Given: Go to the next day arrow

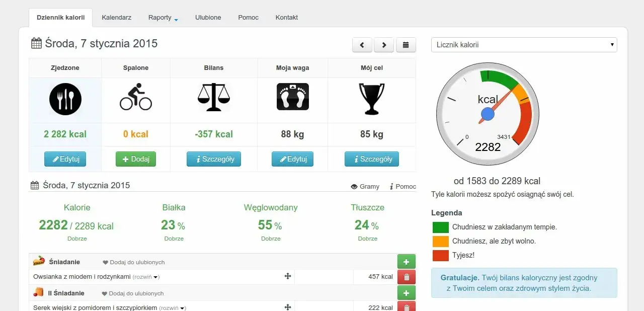Looking at the screenshot, I should click(x=384, y=45).
